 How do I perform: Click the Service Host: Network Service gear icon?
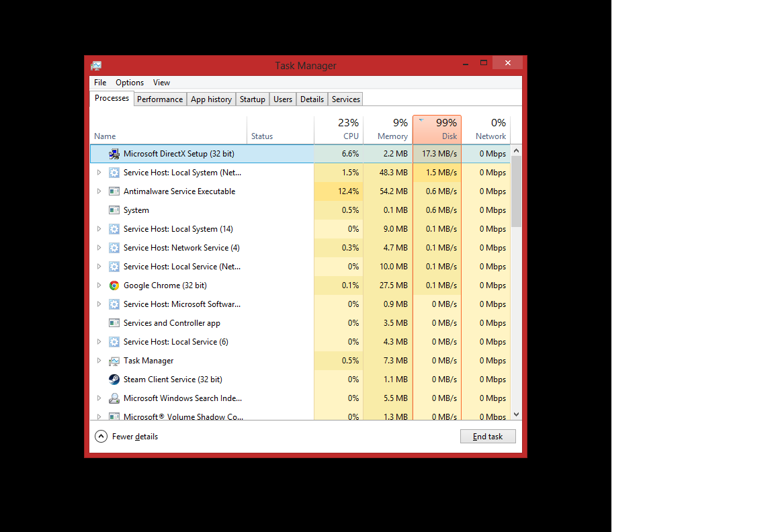coord(114,248)
